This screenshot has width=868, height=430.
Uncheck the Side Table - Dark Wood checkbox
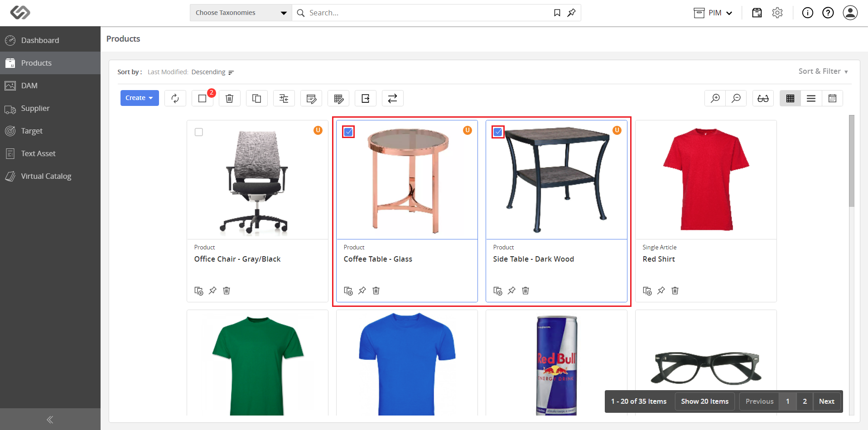498,132
